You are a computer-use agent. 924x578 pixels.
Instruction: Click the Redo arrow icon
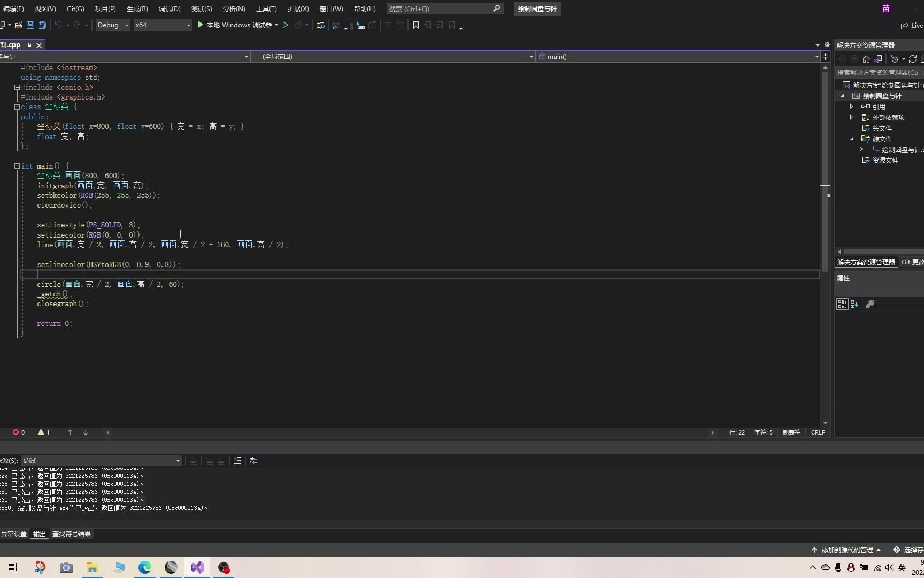coord(77,25)
